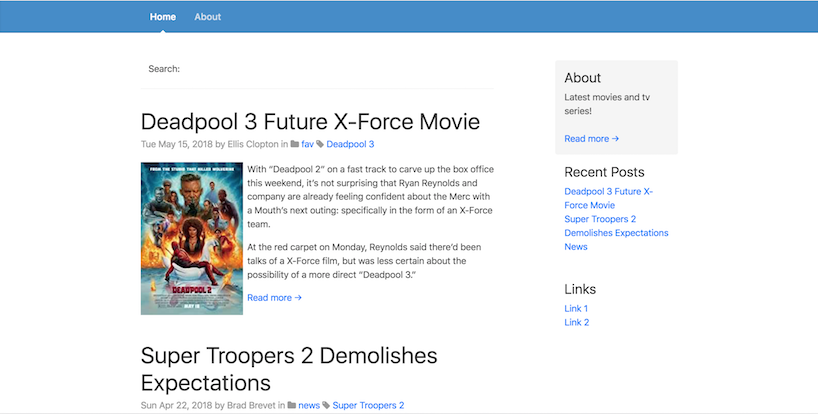Click the text Latest movies and tv series!
The height and width of the screenshot is (414, 818).
pyautogui.click(x=607, y=104)
